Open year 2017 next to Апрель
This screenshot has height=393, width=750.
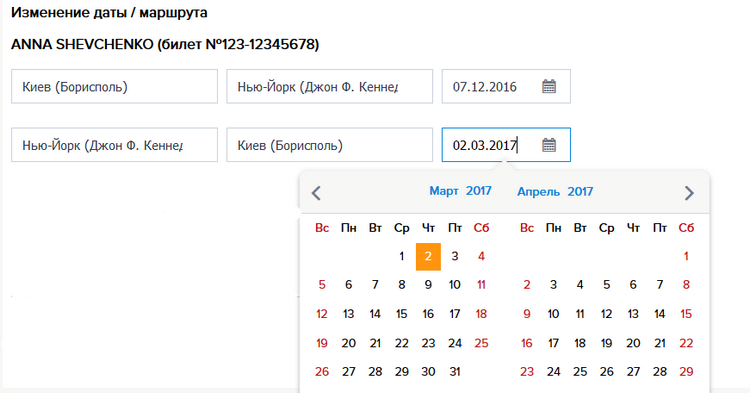pos(580,192)
